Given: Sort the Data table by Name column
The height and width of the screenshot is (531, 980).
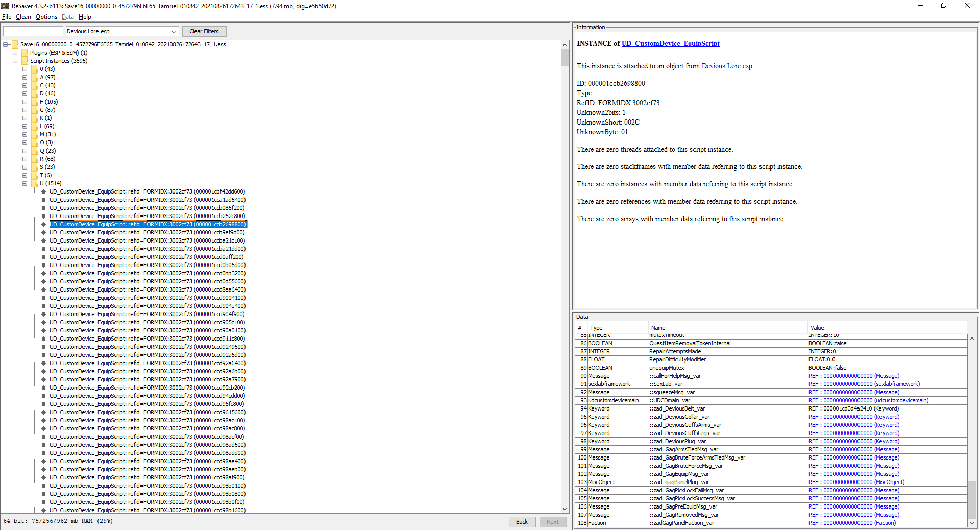Looking at the screenshot, I should 728,328.
